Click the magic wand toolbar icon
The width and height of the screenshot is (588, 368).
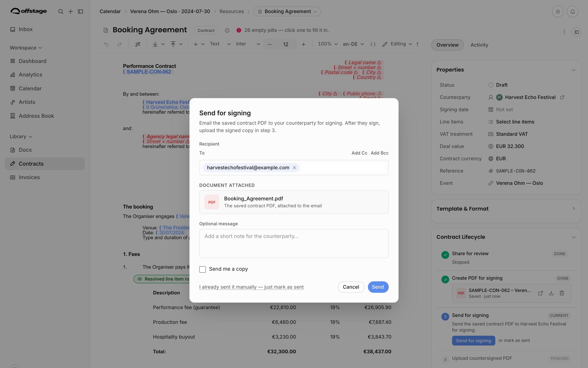(x=138, y=44)
